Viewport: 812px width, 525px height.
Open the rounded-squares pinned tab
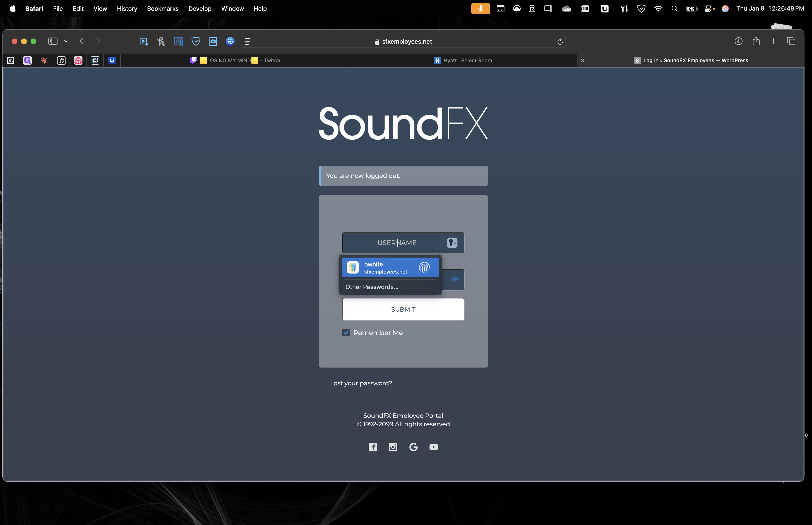95,60
